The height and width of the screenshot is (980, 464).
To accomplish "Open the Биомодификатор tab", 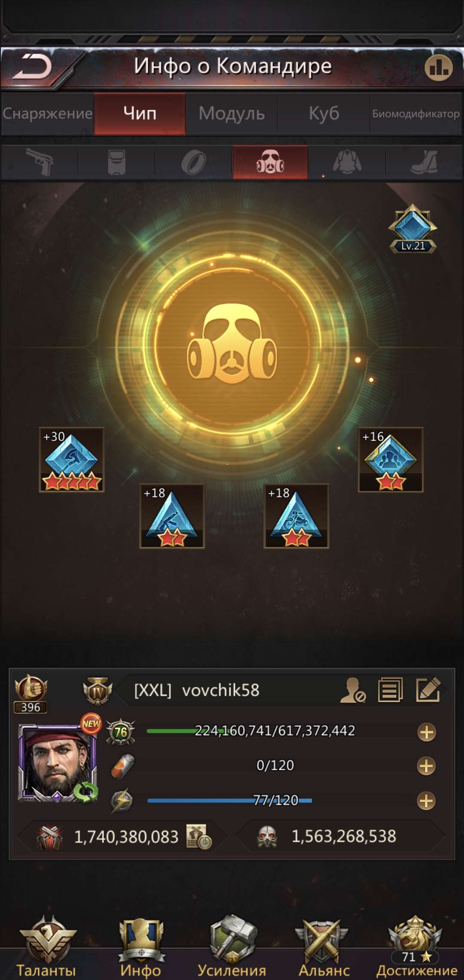I will (416, 114).
